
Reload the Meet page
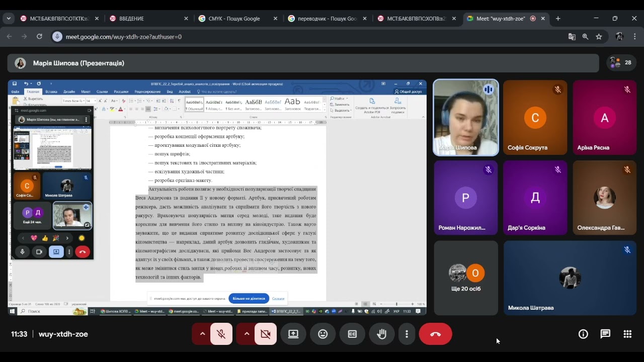[39, 37]
